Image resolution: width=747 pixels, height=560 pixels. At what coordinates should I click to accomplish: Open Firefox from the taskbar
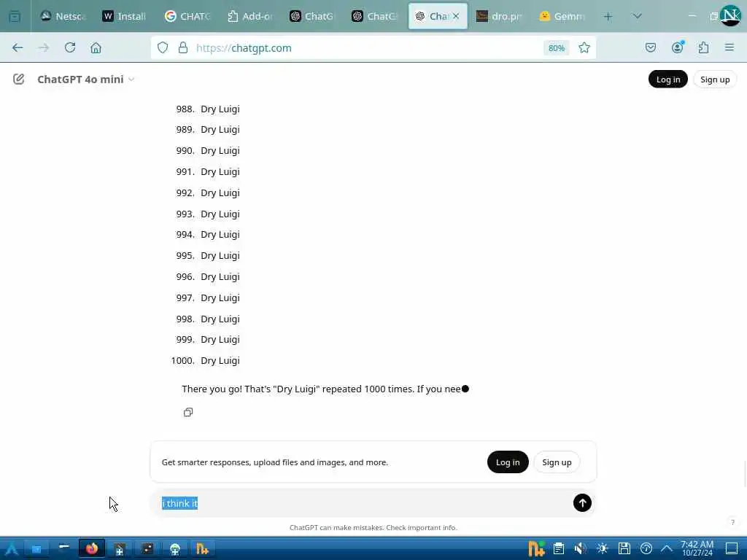click(92, 549)
